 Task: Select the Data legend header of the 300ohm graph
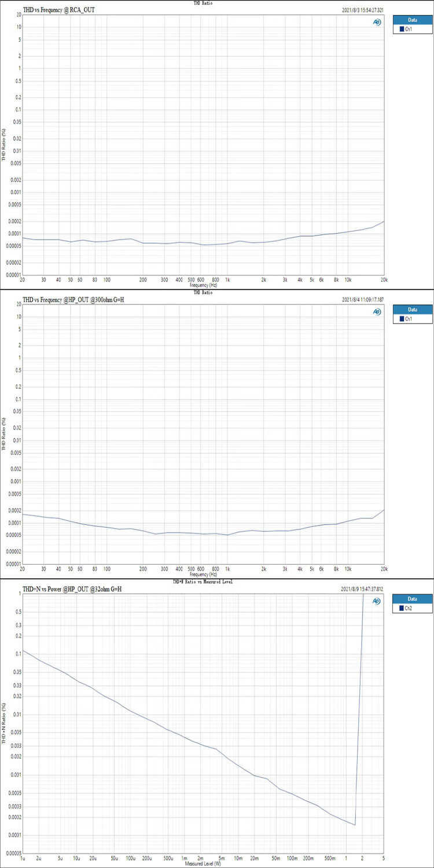[413, 309]
